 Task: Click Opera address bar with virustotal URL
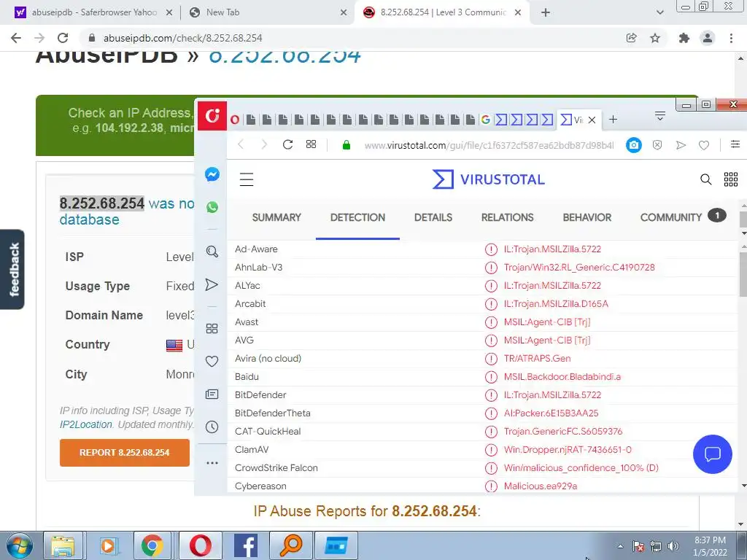[489, 145]
